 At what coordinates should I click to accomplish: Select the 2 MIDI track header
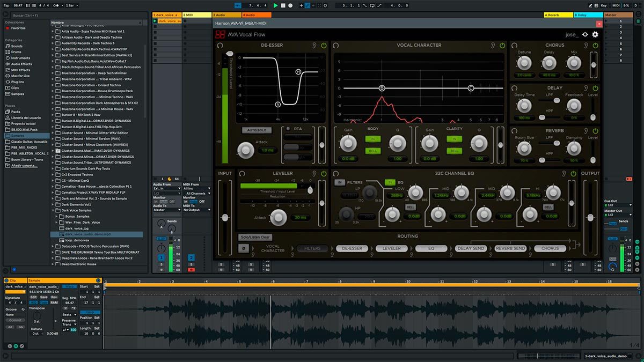pyautogui.click(x=196, y=15)
